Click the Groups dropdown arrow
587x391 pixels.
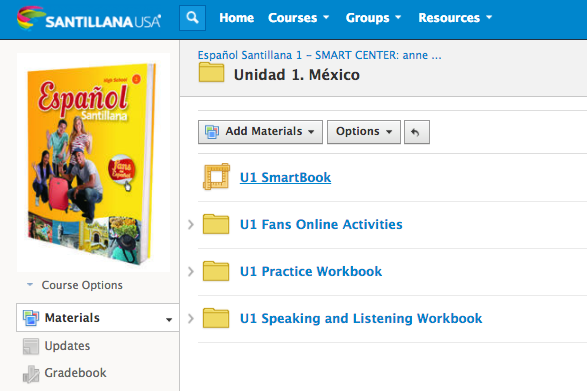398,17
